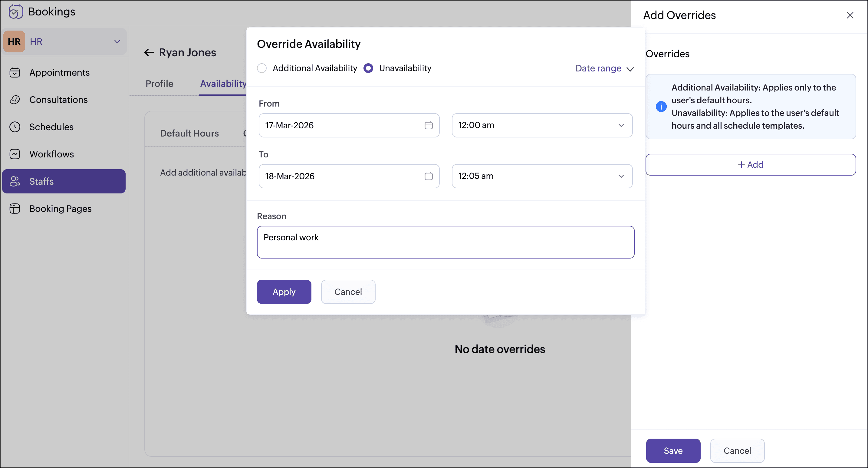Click the Booking Pages icon
868x468 pixels.
[15, 209]
